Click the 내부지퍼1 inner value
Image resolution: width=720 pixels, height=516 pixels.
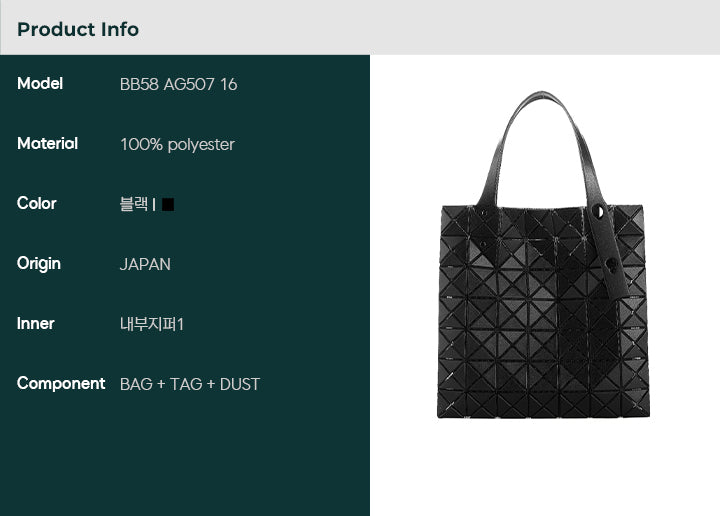coord(152,324)
